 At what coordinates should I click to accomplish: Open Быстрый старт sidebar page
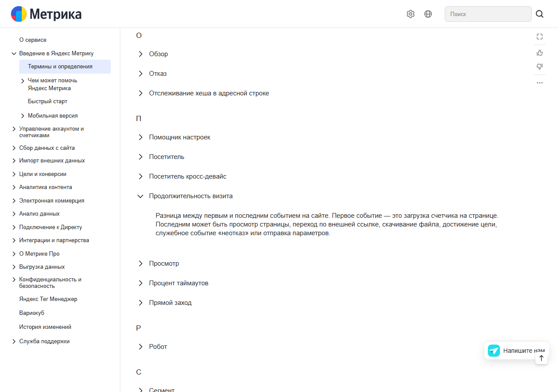tap(48, 101)
